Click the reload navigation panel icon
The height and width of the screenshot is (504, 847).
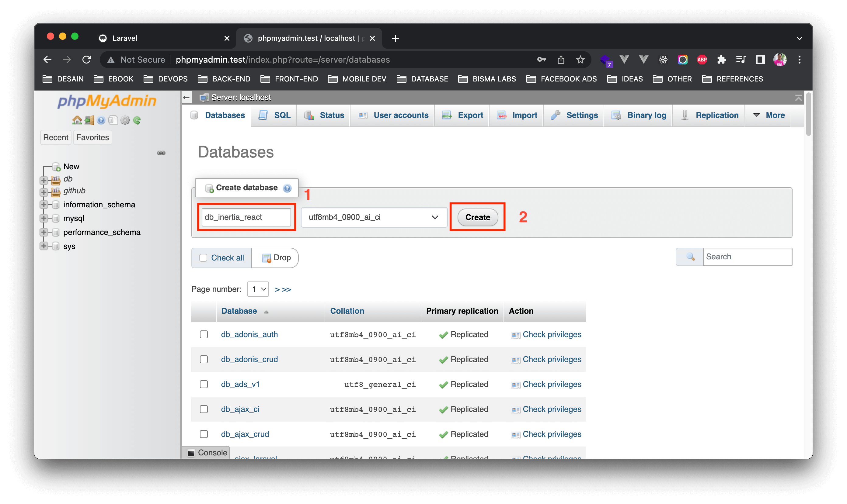(x=137, y=120)
